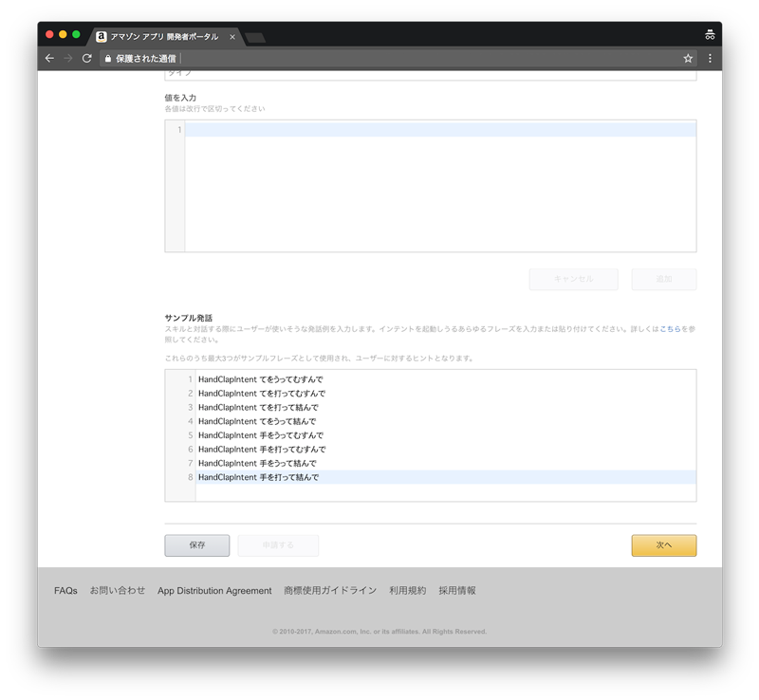Open the 商標使用ガイドライン link
The width and height of the screenshot is (759, 700).
point(330,591)
